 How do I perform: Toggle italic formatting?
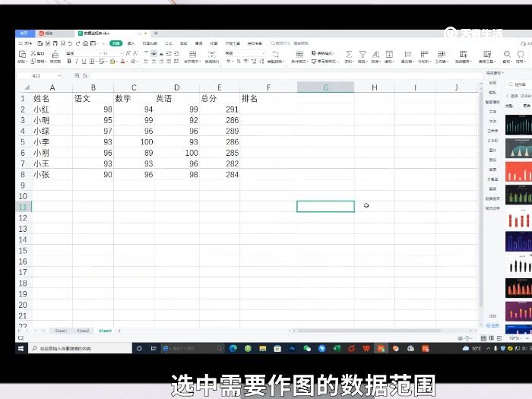coord(77,62)
